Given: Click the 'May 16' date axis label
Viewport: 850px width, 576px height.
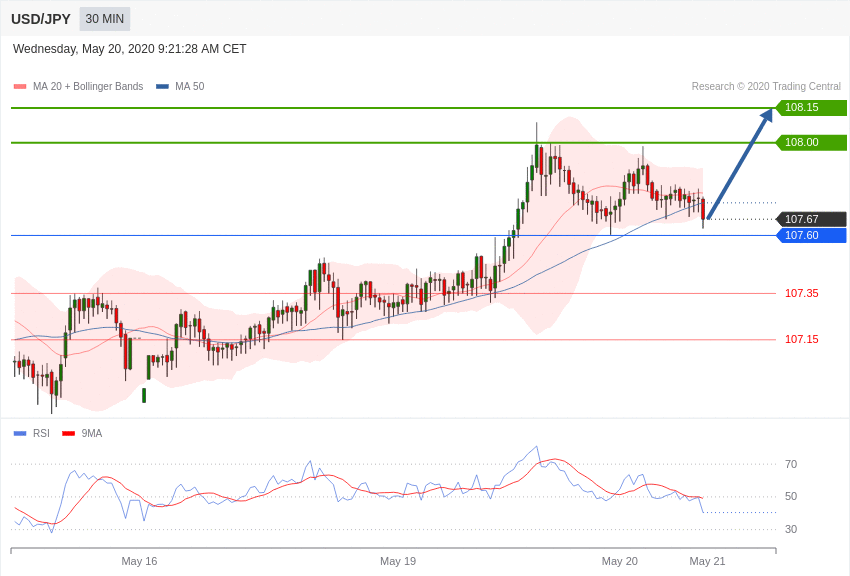Looking at the screenshot, I should pos(139,561).
